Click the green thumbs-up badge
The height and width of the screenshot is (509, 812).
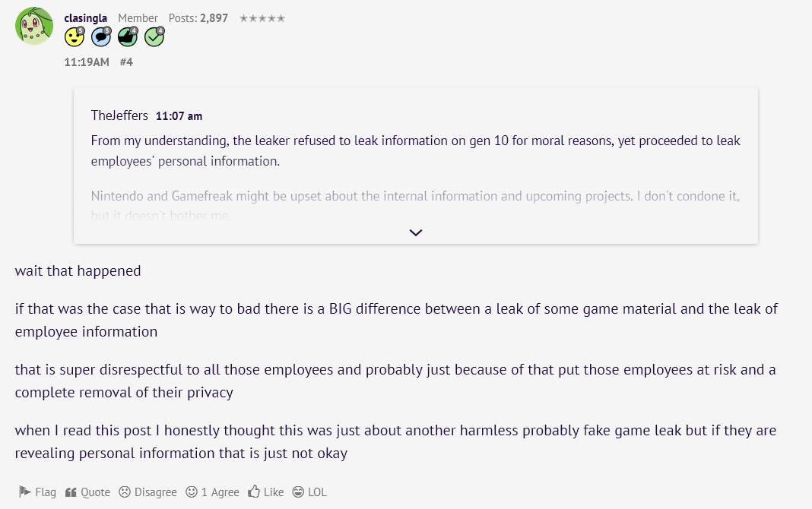point(128,36)
